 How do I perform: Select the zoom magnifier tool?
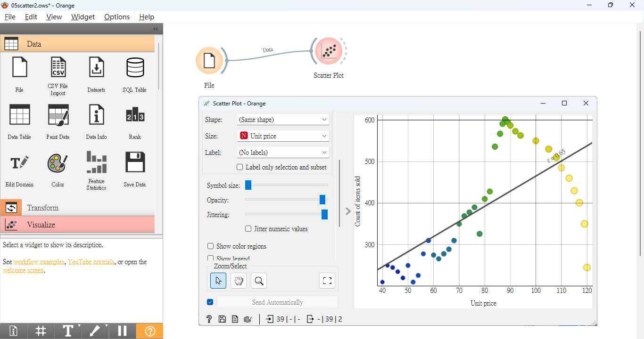point(259,281)
